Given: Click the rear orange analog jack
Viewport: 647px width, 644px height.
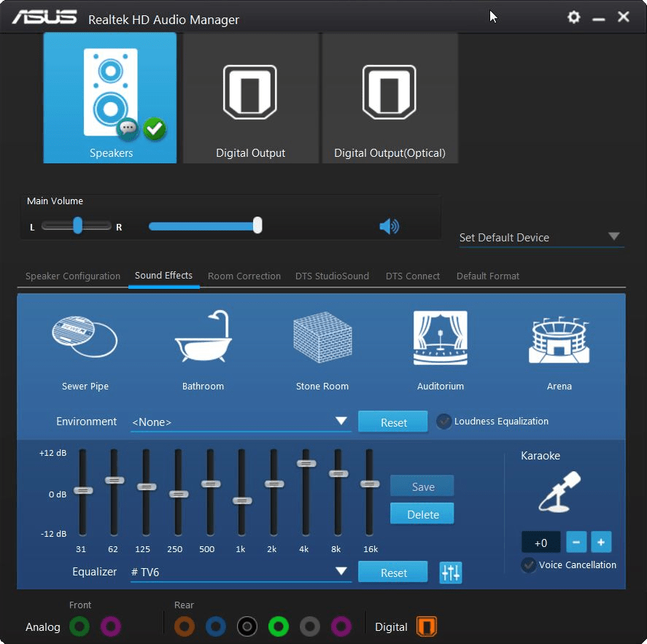Looking at the screenshot, I should 185,626.
